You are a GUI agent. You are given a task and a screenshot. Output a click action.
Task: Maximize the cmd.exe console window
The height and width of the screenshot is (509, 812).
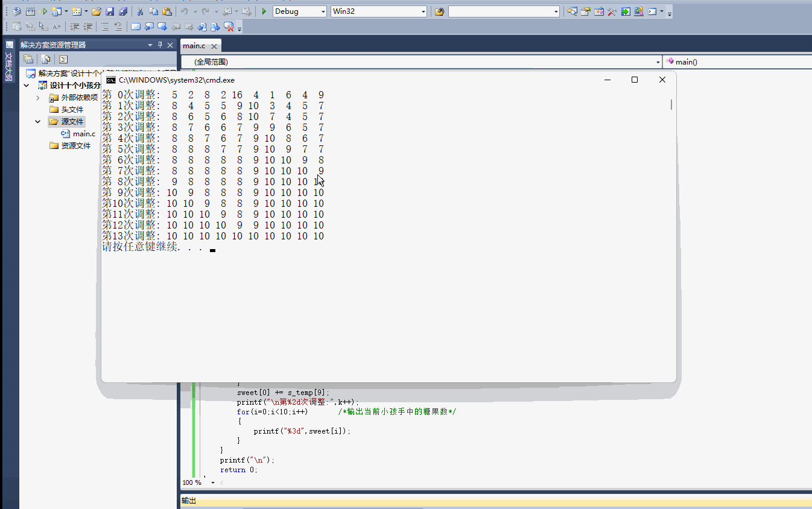point(634,80)
